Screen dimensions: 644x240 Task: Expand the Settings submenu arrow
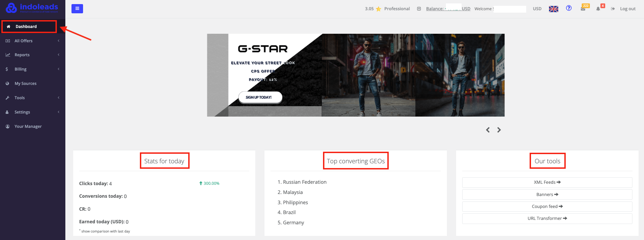pyautogui.click(x=59, y=112)
